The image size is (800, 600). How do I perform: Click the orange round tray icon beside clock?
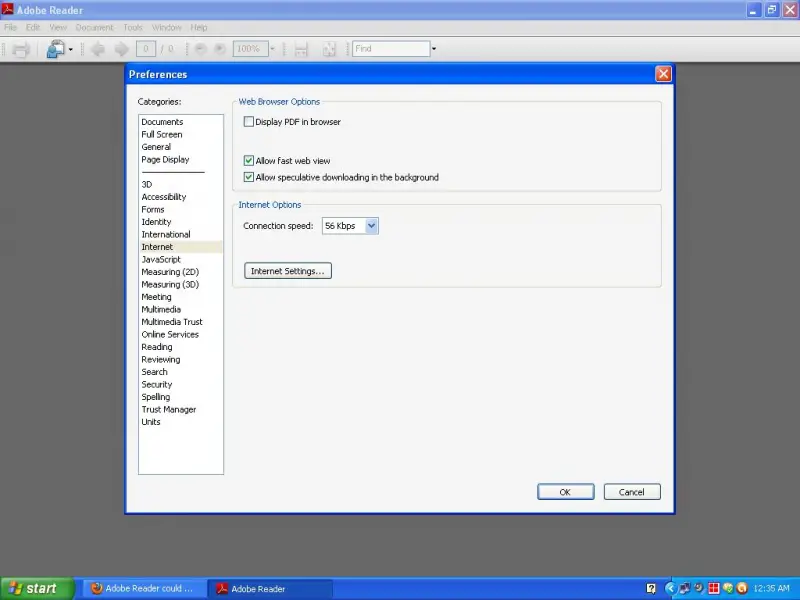pyautogui.click(x=742, y=588)
